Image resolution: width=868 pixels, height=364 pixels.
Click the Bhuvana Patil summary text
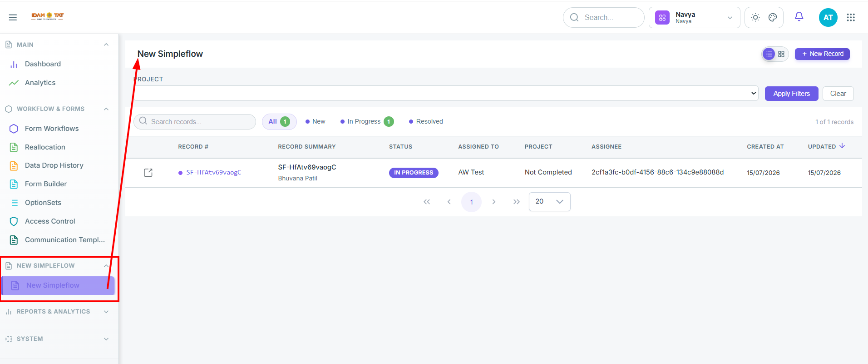(x=297, y=179)
